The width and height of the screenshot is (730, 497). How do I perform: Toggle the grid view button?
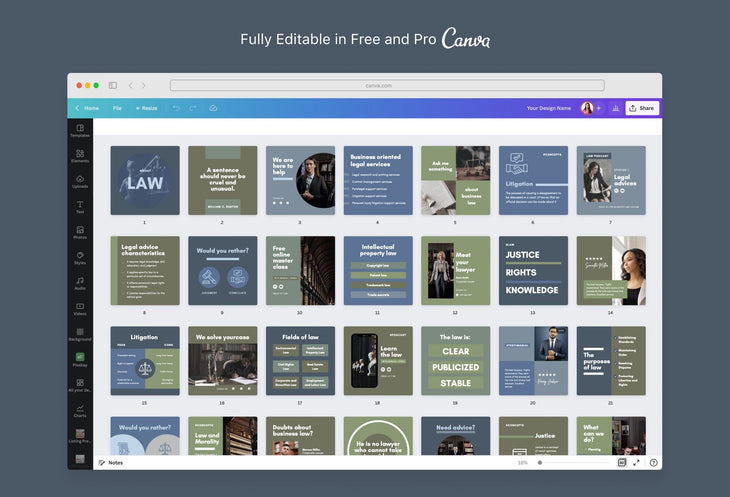tap(621, 463)
